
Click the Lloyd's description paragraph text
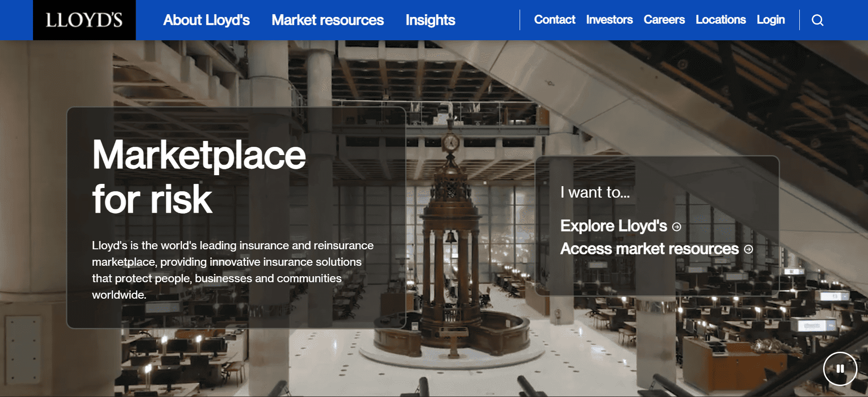[233, 270]
